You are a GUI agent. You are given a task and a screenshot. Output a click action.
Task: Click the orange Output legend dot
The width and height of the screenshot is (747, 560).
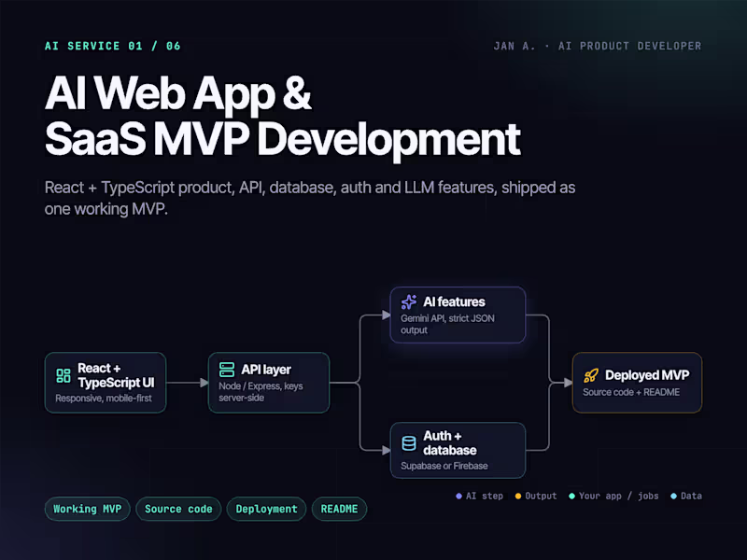(x=518, y=497)
